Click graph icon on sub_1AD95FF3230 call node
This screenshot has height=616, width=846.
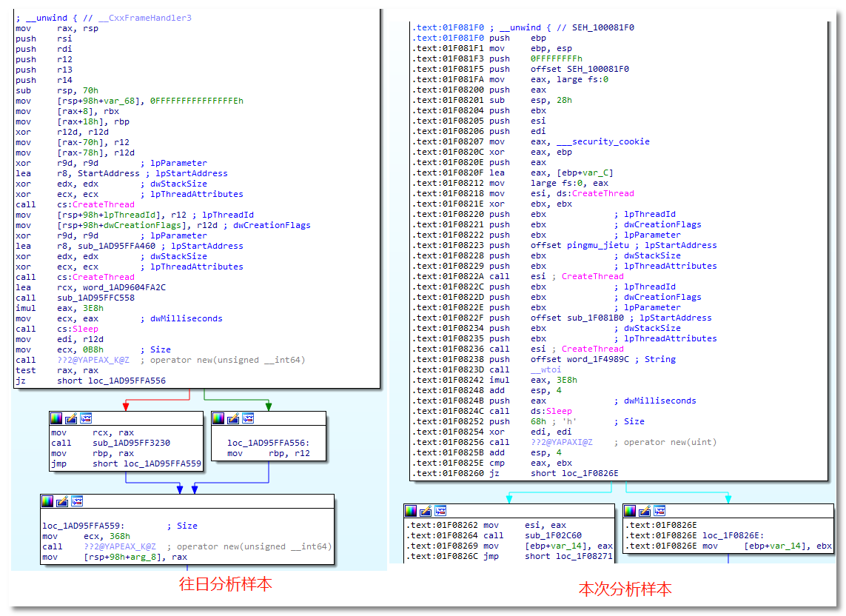86,419
